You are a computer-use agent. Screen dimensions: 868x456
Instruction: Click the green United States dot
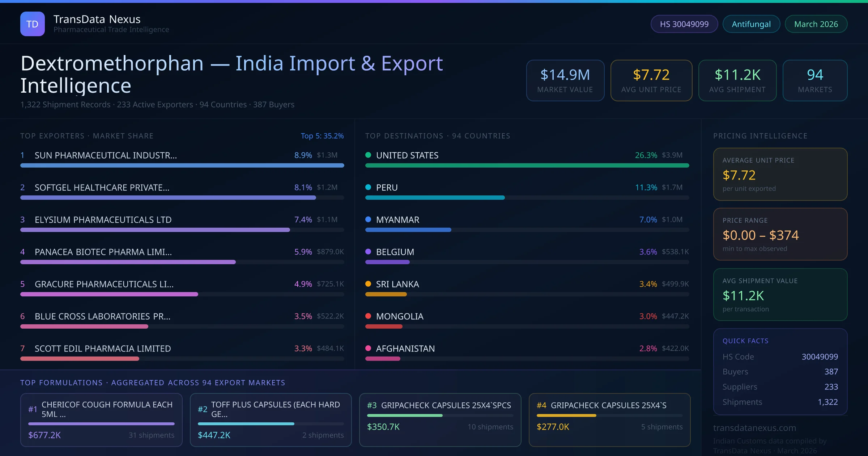pos(368,155)
